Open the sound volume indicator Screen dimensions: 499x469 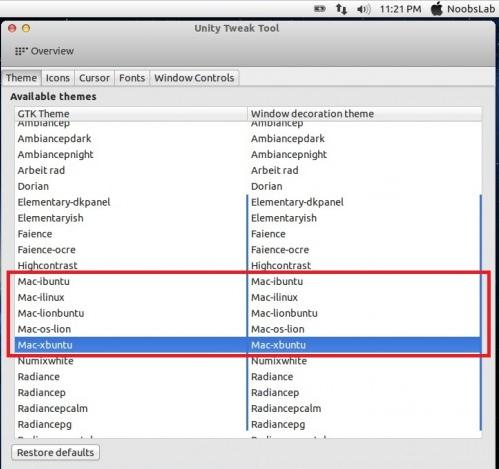coord(363,9)
